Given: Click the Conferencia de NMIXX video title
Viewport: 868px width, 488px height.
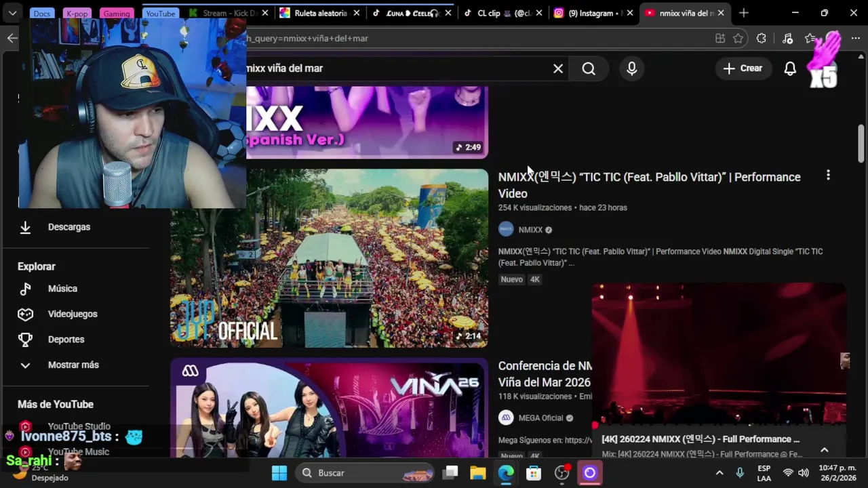Looking at the screenshot, I should point(545,374).
